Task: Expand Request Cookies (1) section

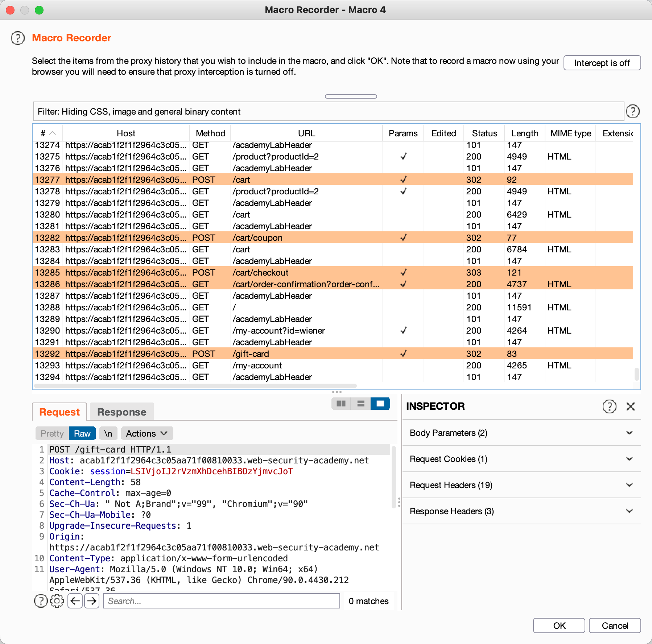Action: pyautogui.click(x=521, y=459)
